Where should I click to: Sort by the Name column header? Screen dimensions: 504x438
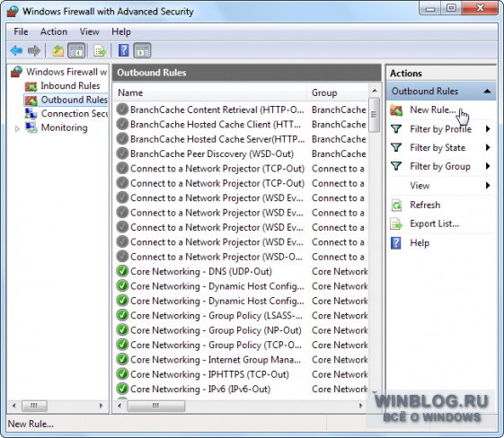pos(210,92)
